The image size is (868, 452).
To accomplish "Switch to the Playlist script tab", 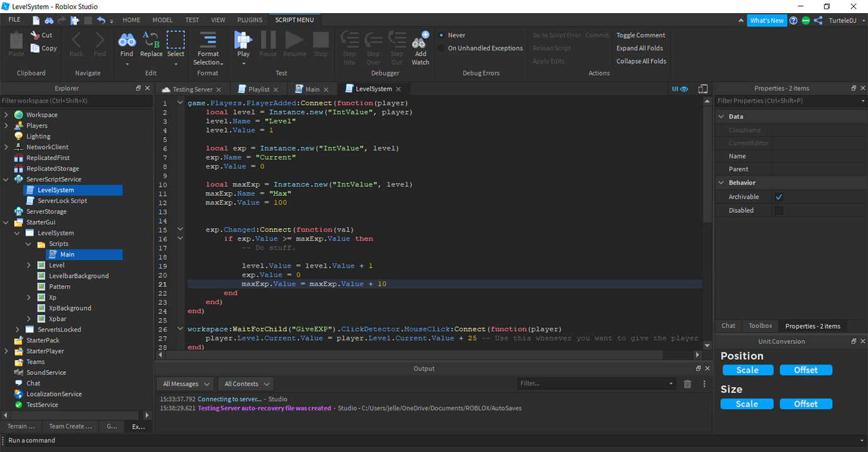I will point(259,89).
